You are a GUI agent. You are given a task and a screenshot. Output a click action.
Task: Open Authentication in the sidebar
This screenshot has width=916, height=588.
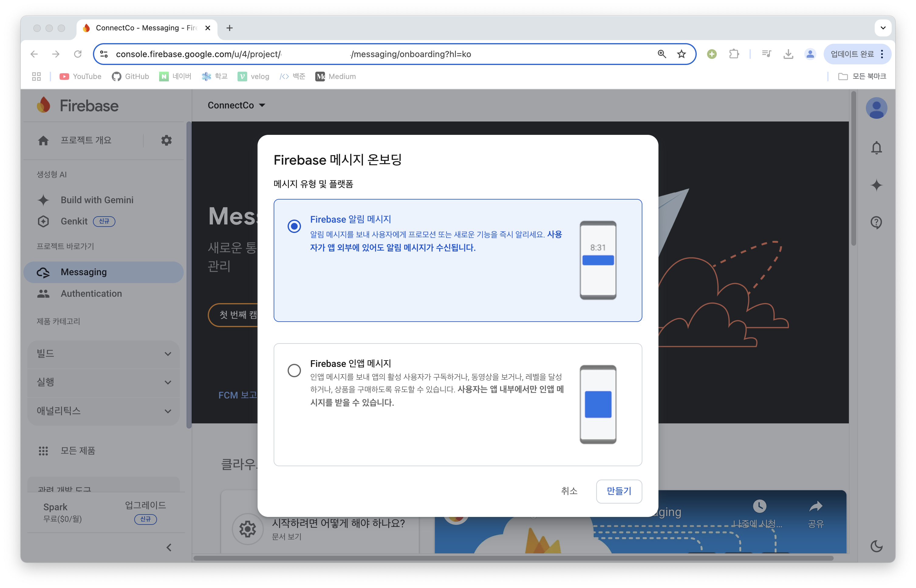click(91, 294)
